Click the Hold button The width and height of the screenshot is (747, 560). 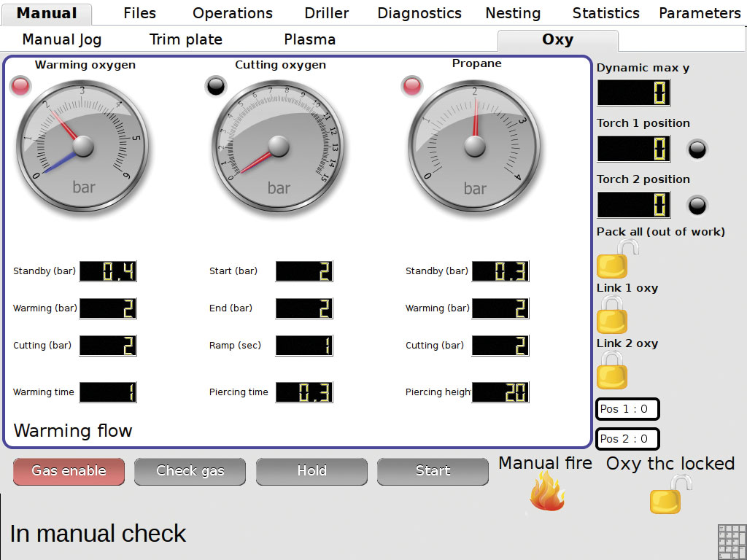tap(311, 471)
